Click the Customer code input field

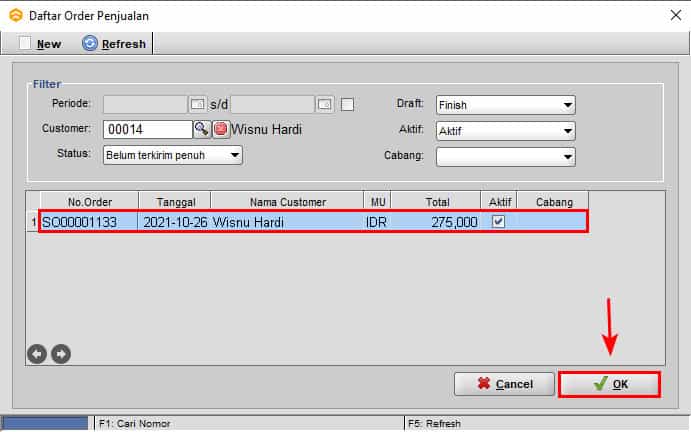tap(146, 129)
